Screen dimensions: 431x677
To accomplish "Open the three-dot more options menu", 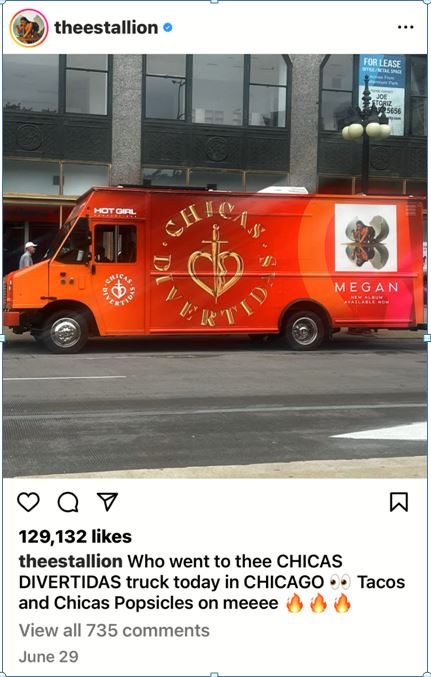I will coord(405,27).
